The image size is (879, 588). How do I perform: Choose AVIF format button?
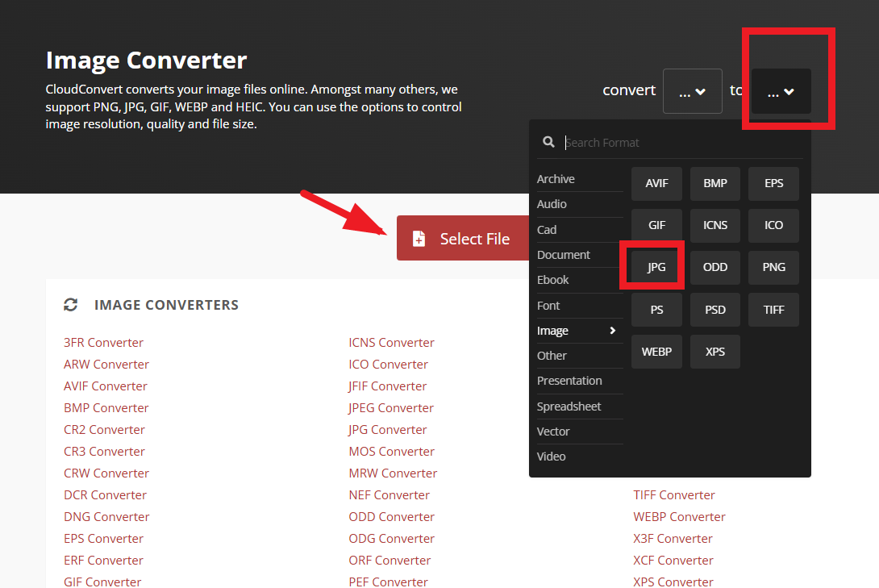pyautogui.click(x=656, y=183)
